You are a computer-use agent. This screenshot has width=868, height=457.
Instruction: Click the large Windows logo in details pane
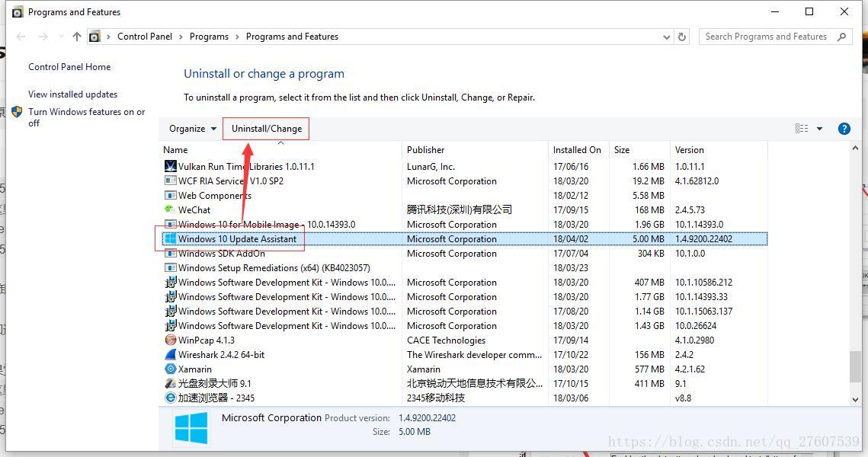[x=191, y=428]
